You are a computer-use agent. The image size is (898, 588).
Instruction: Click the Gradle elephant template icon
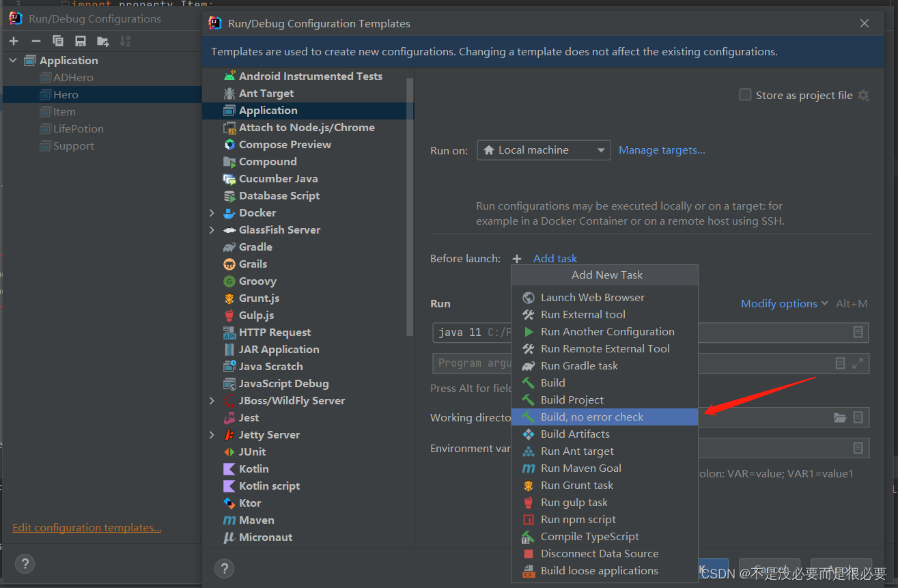pos(229,247)
